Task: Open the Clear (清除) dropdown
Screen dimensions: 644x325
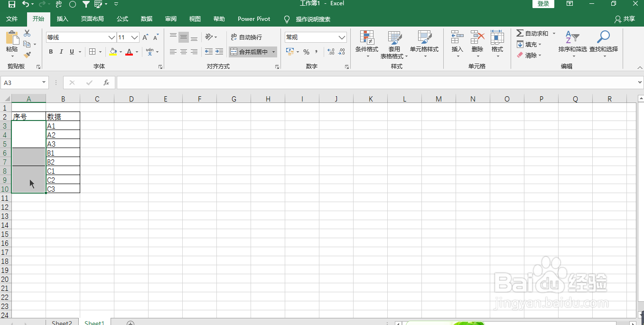Action: (x=529, y=55)
